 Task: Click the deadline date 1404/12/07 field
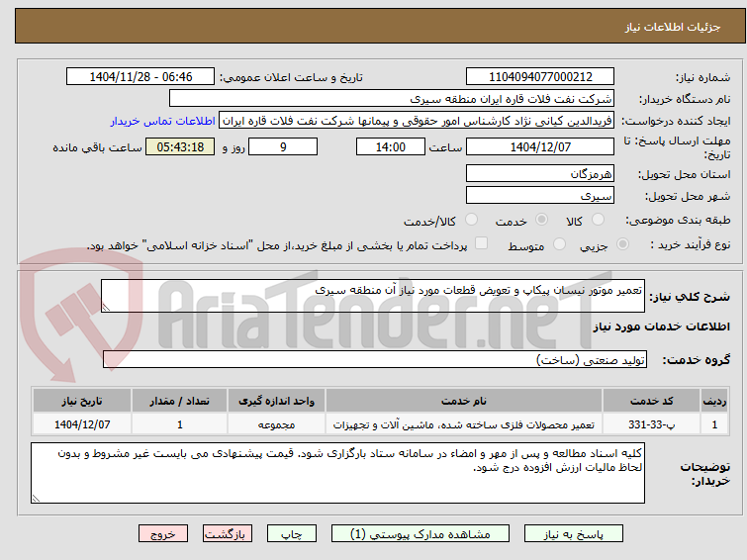pos(540,146)
